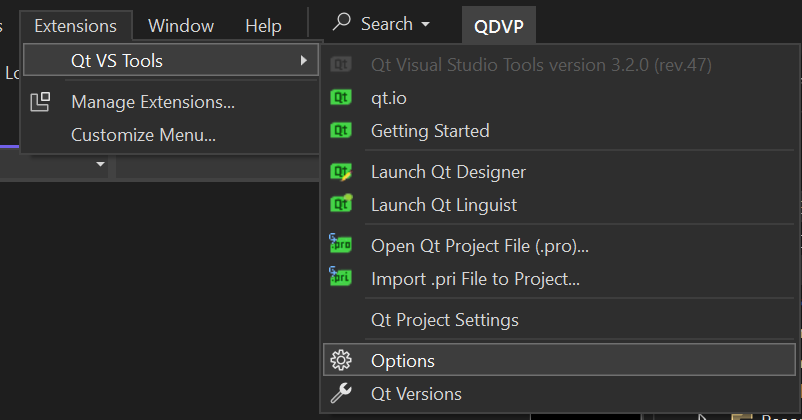Open the Extensions menu
The image size is (802, 420).
point(75,25)
